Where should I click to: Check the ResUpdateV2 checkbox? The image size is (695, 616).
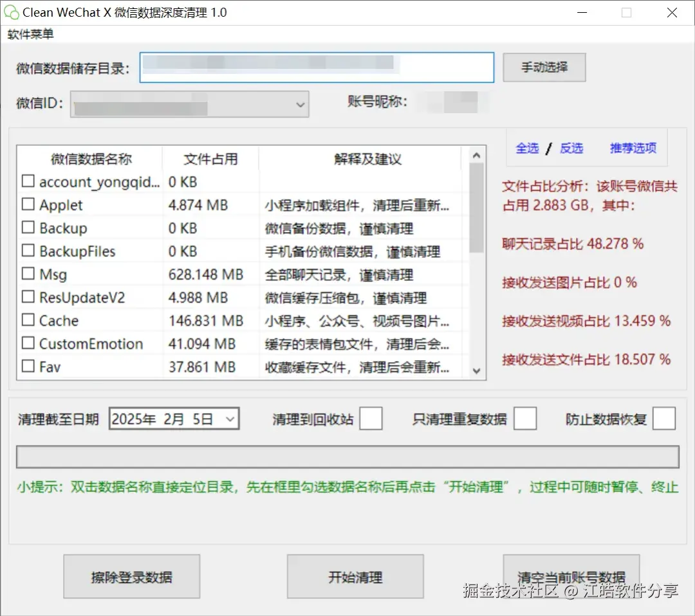point(28,296)
